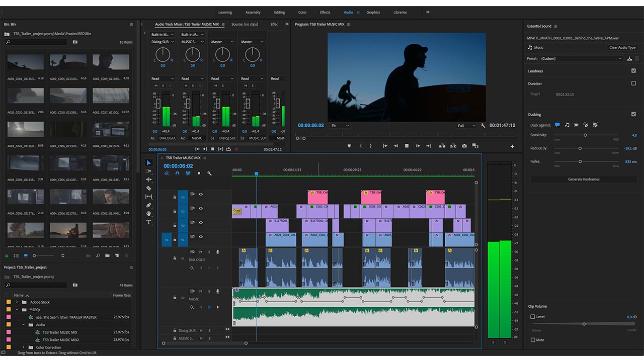Open the Preset (Custom) dropdown

click(x=581, y=59)
